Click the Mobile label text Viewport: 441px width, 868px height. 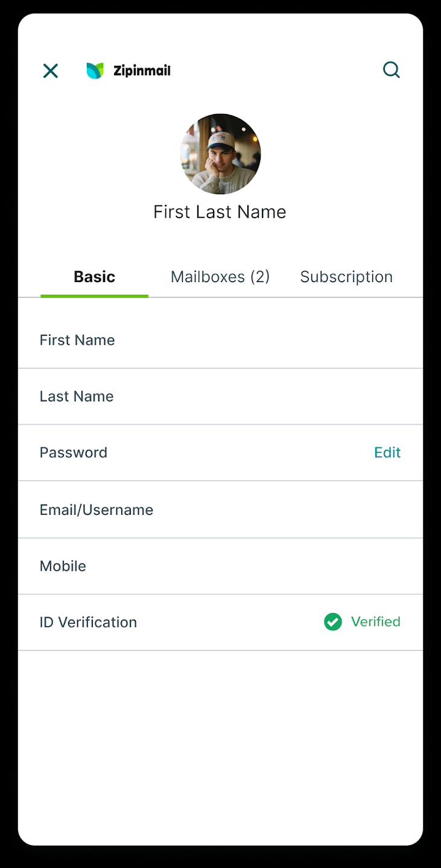(63, 566)
